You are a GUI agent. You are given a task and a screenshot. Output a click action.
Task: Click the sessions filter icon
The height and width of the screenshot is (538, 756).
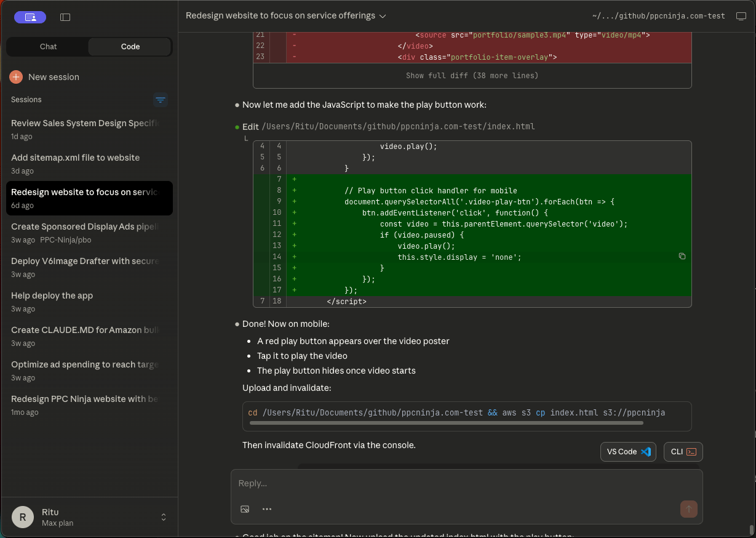(161, 100)
